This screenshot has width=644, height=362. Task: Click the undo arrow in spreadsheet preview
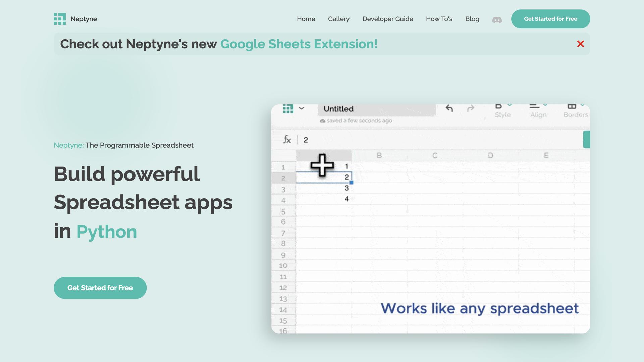[x=449, y=108]
